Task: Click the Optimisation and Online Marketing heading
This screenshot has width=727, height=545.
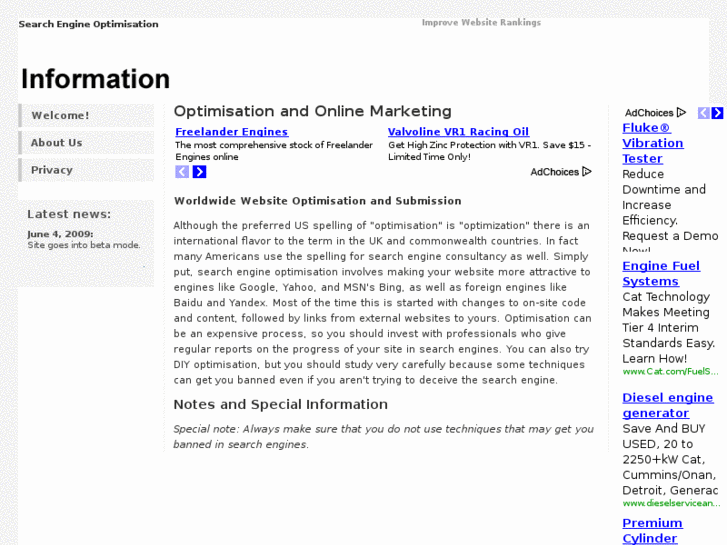Action: (312, 111)
